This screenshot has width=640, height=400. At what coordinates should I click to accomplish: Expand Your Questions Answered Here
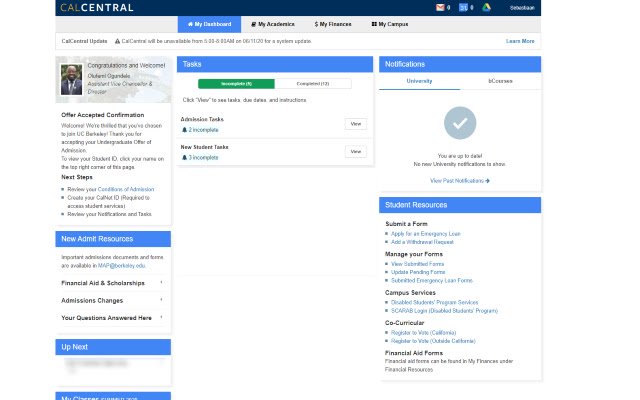(x=113, y=318)
